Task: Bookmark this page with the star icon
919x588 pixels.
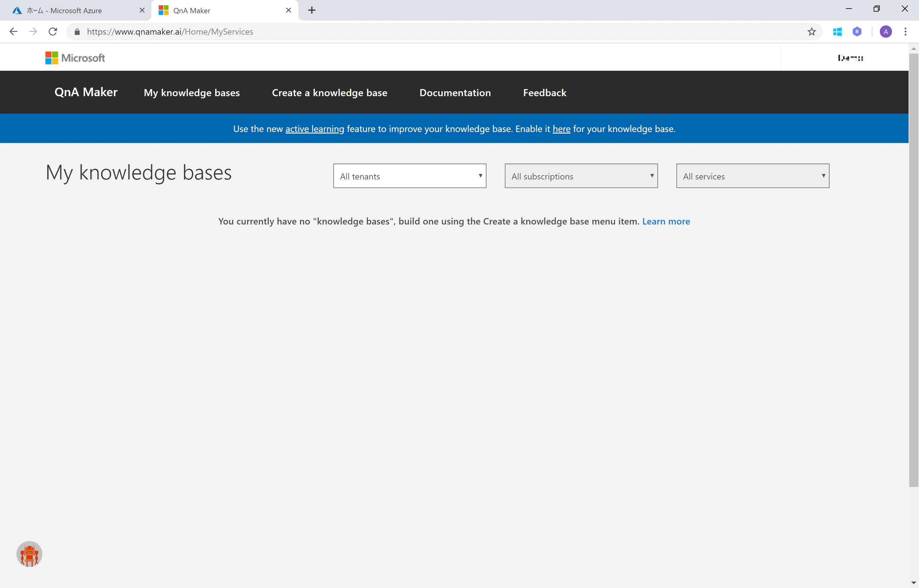Action: click(812, 32)
